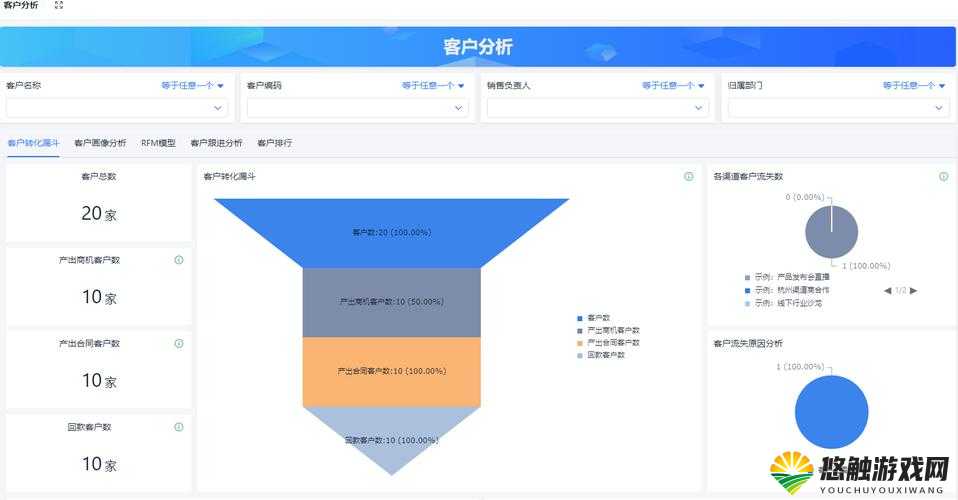Click the 10家 value under 产出商机客户数
This screenshot has width=958, height=500.
tap(99, 297)
